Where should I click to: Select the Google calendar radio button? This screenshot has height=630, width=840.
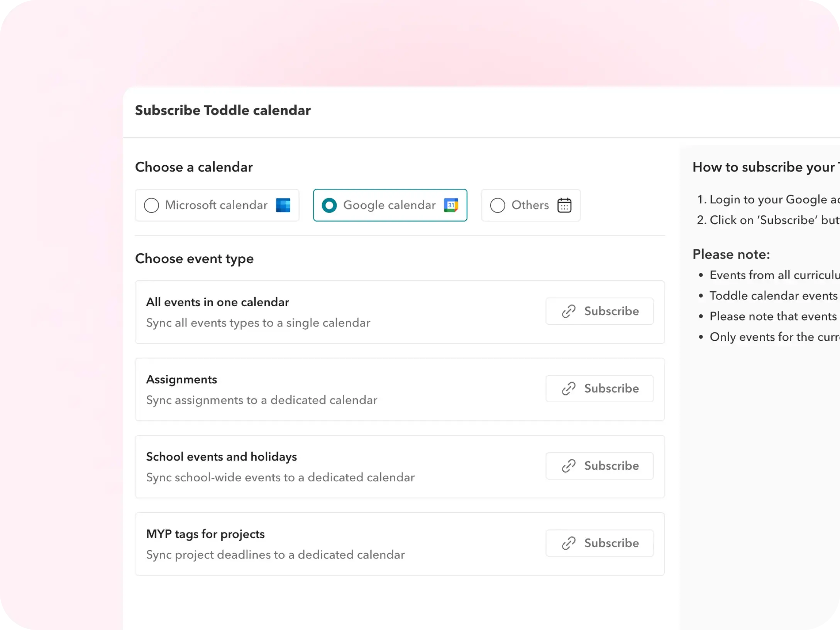[329, 205]
